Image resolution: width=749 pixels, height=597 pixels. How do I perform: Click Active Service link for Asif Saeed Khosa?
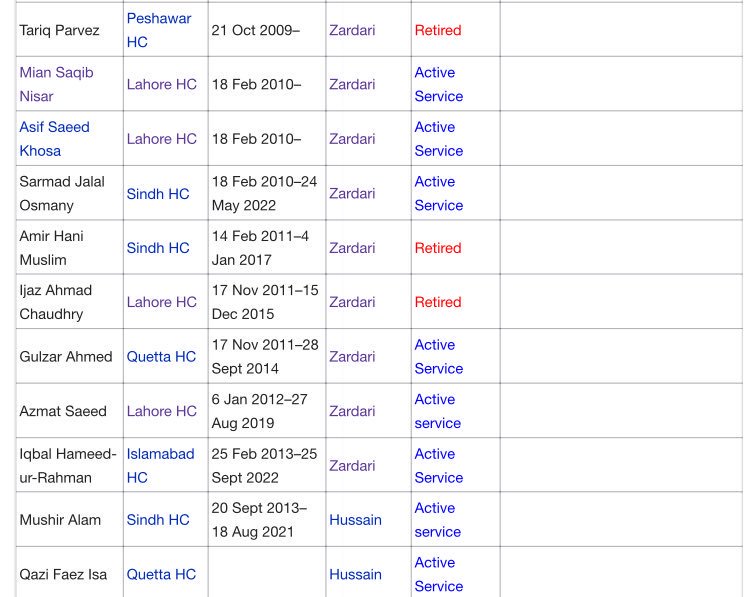coord(438,139)
